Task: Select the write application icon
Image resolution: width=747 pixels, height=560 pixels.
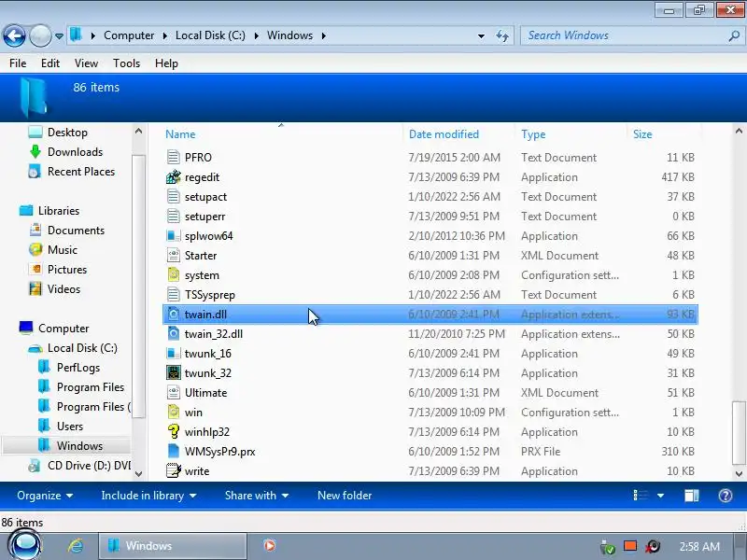Action: pyautogui.click(x=174, y=471)
